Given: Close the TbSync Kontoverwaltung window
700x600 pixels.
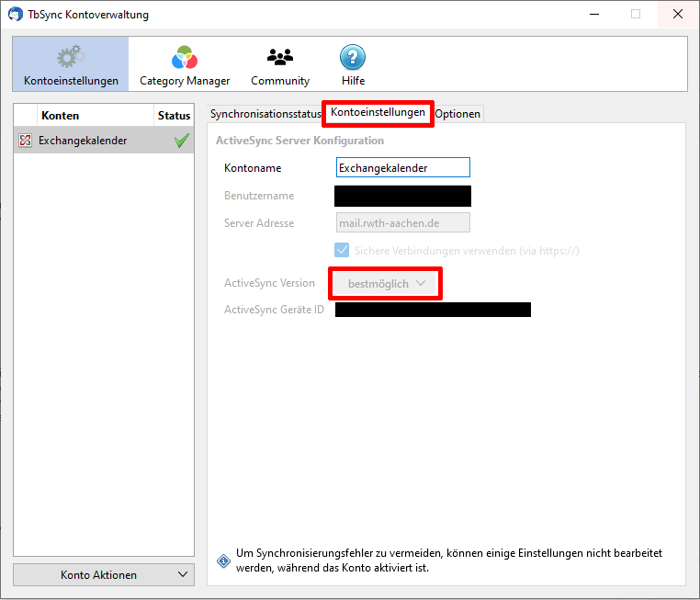Looking at the screenshot, I should tap(678, 15).
